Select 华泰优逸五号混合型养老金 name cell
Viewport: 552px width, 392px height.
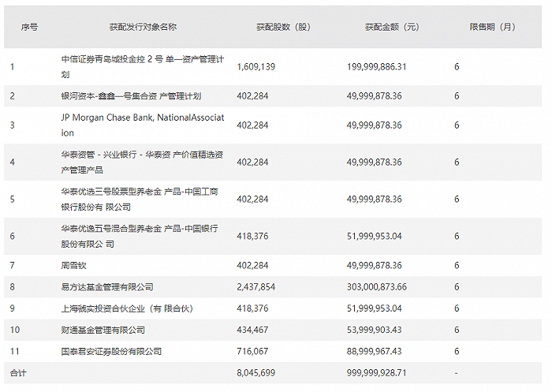click(140, 236)
